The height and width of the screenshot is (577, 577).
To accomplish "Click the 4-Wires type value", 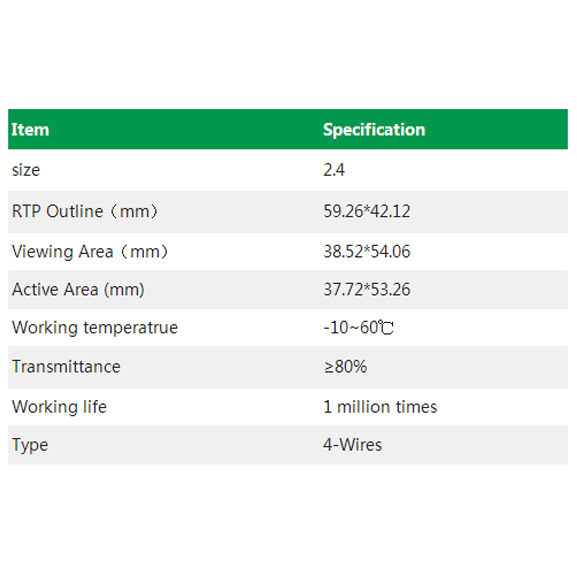I will (x=353, y=445).
